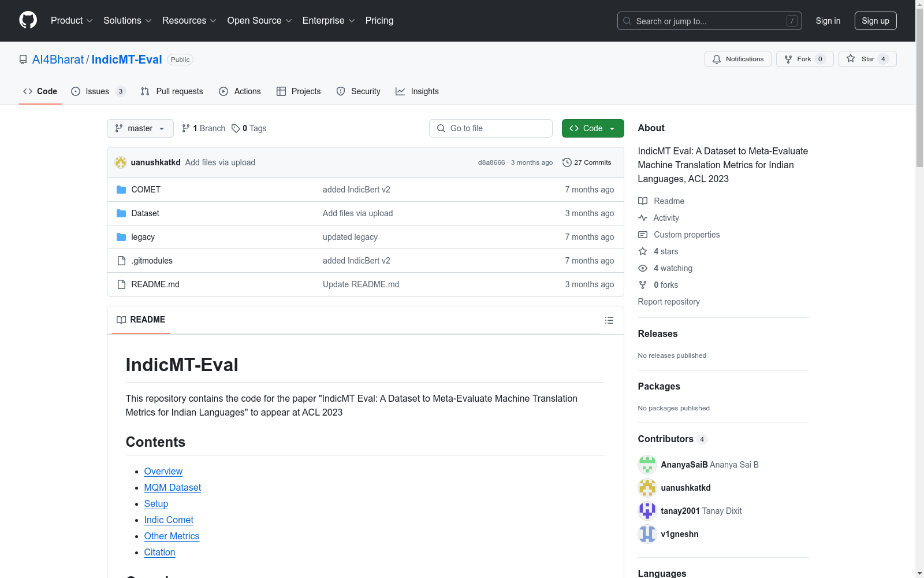Star the IndicMT-Eval repository
Viewport: 924px width, 578px height.
click(867, 59)
